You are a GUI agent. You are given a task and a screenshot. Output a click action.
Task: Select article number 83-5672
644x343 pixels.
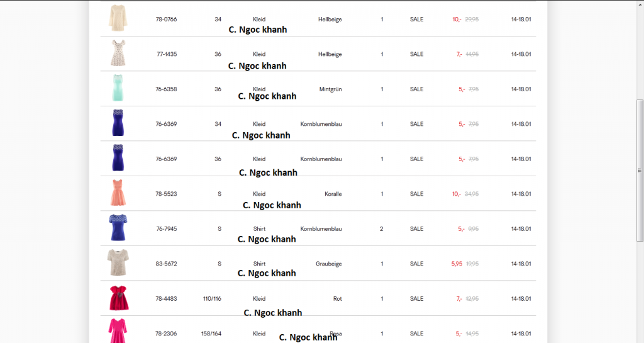(167, 264)
